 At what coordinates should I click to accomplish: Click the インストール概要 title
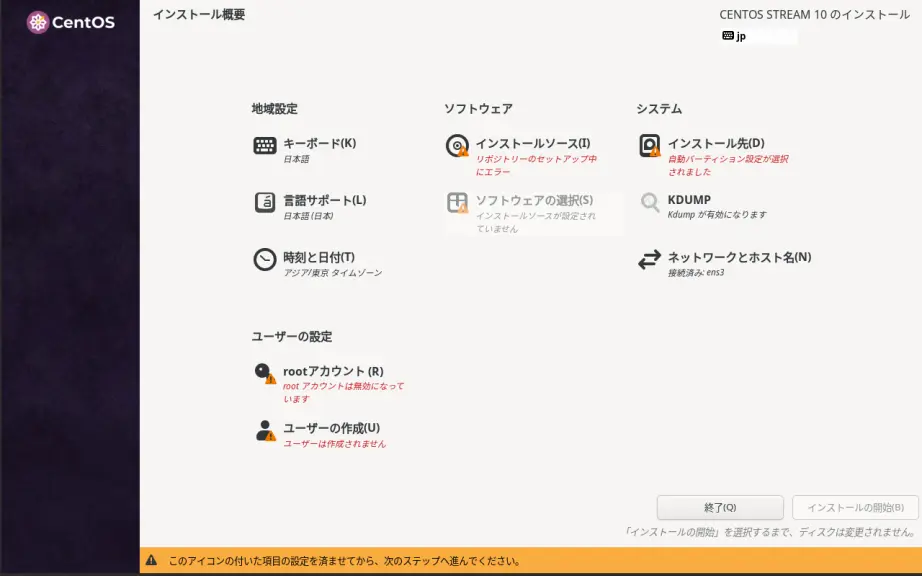coord(199,14)
